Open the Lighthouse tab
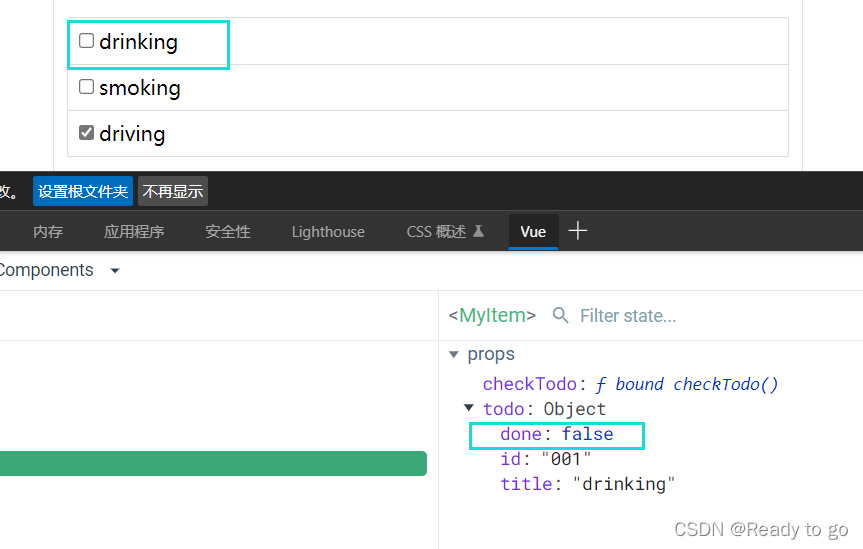 (328, 232)
